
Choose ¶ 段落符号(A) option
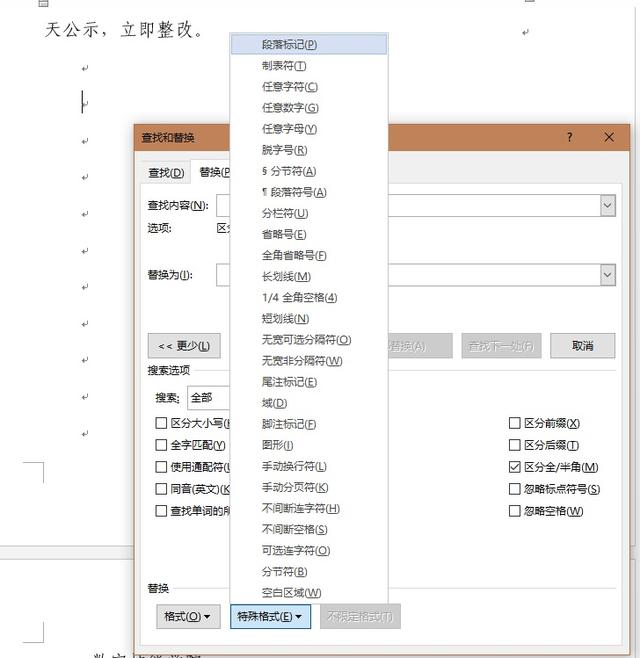tap(309, 192)
